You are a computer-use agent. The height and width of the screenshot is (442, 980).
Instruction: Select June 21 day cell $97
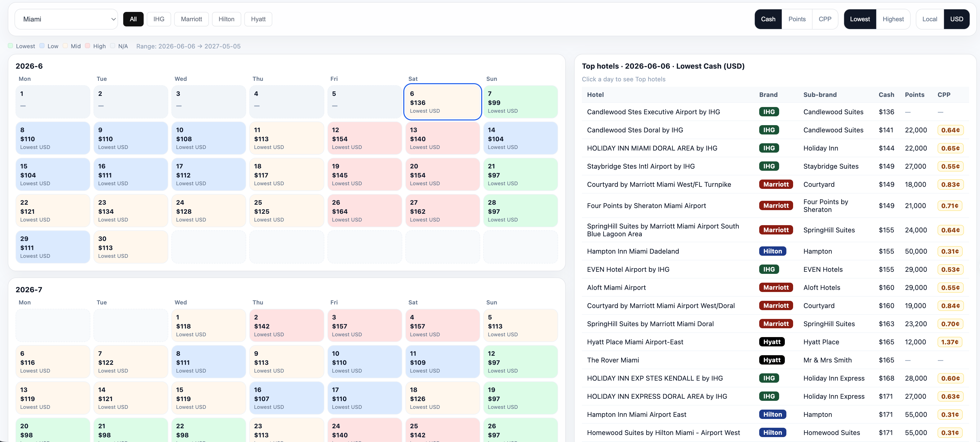[521, 174]
